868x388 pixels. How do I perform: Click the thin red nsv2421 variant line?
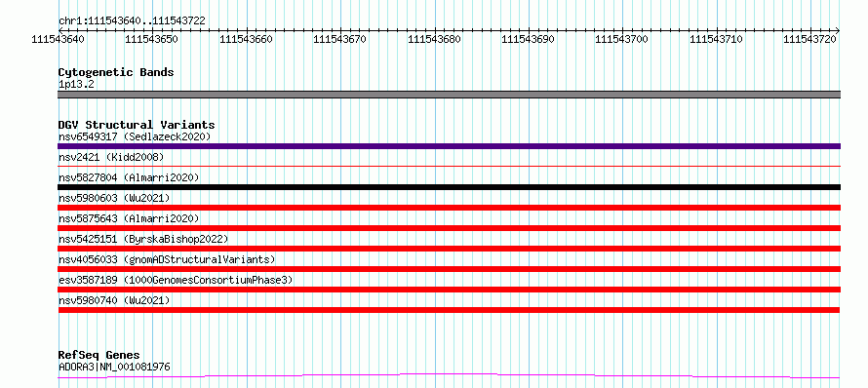pyautogui.click(x=449, y=166)
